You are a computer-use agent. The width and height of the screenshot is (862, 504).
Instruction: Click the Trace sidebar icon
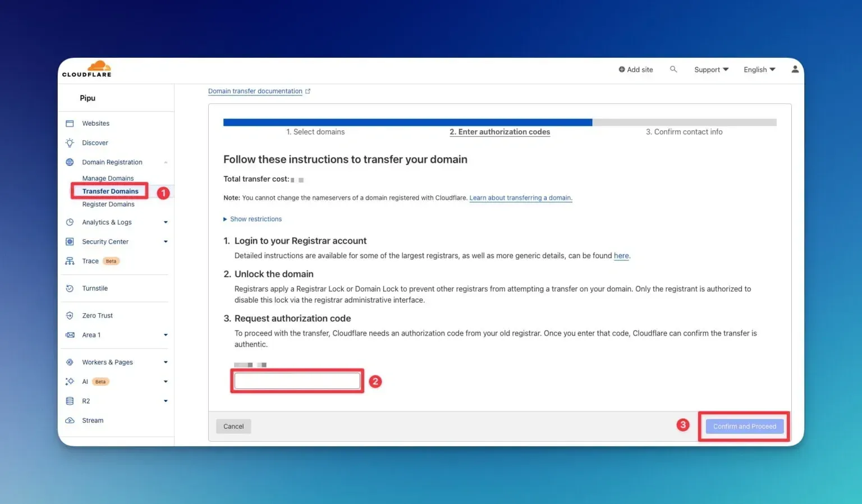pyautogui.click(x=70, y=261)
